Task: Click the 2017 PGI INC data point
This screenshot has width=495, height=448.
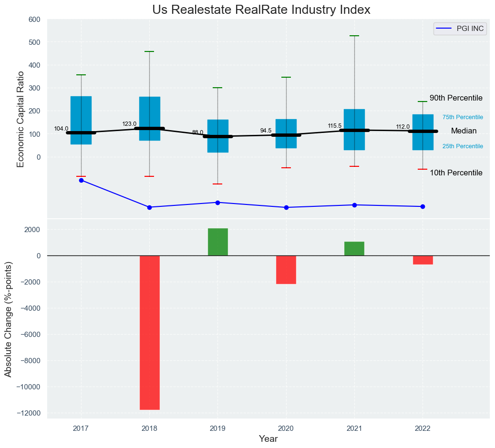Action: tap(82, 180)
